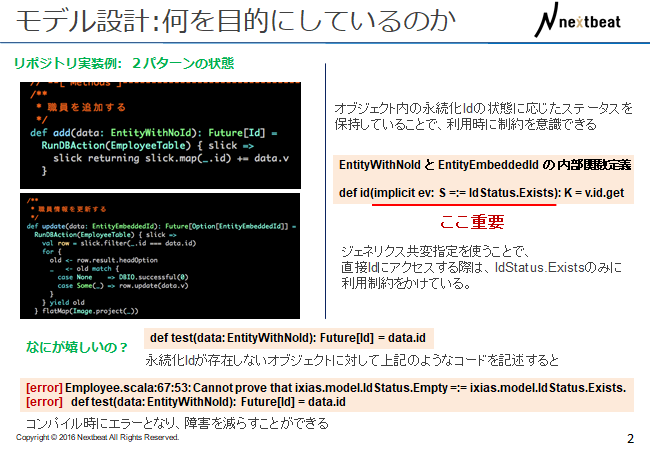650x450 pixels.
Task: Click the text オブジェクト内の永続化Idの状態に応じたステータスを
Action: pyautogui.click(x=484, y=109)
